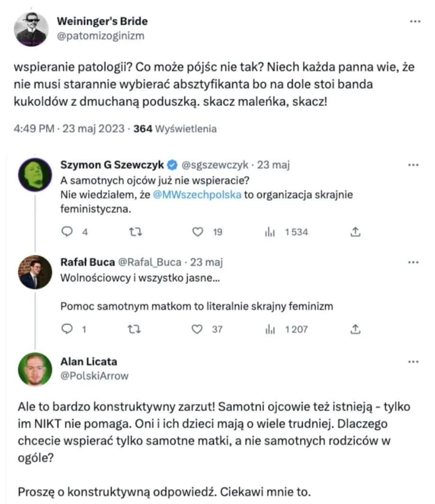Open @Rafal_Buca profile handle
435x504 pixels.
coord(150,262)
